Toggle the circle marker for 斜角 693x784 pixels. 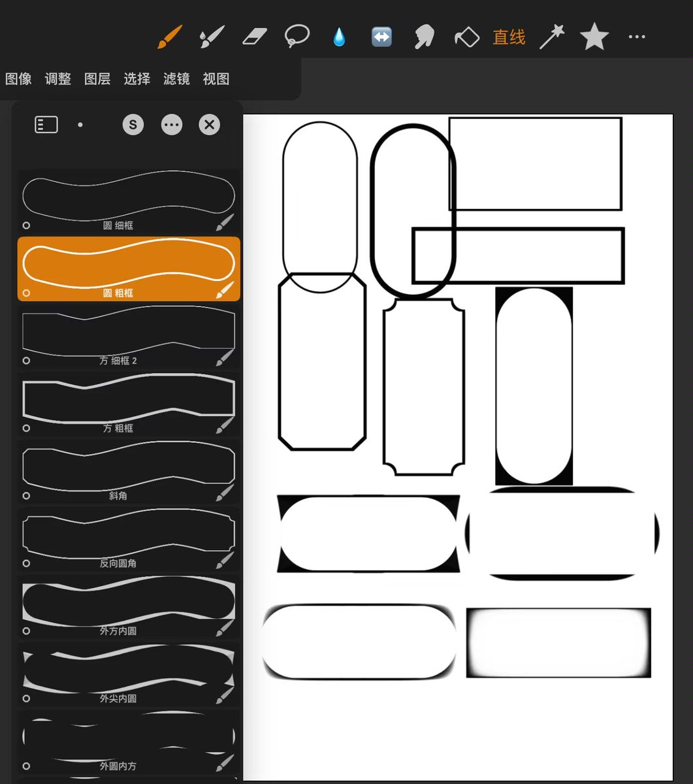tap(26, 496)
